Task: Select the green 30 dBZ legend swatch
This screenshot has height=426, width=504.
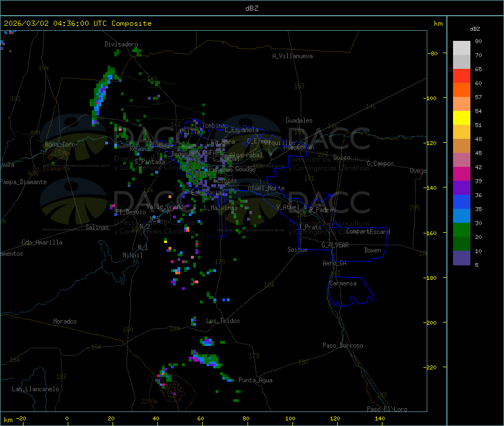Action: [x=461, y=230]
